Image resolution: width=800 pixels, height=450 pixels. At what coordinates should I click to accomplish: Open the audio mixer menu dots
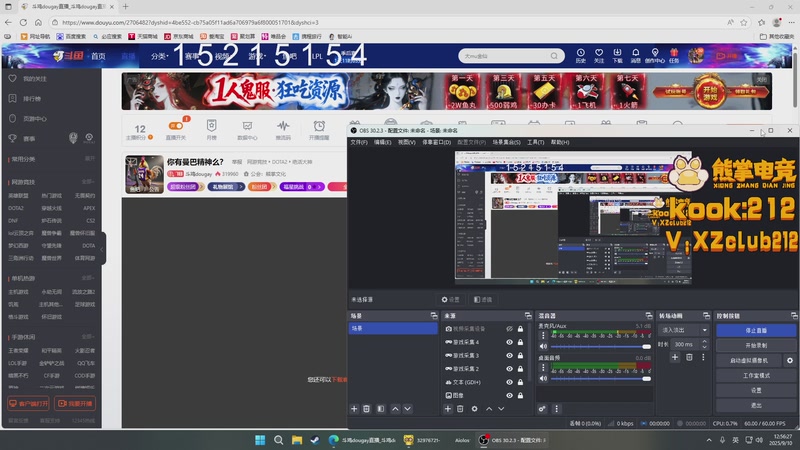pos(557,409)
